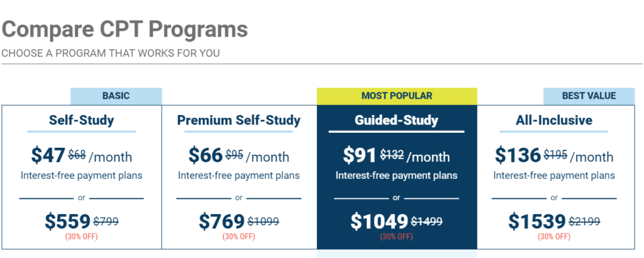Click Interest-free payment plans under All-Inclusive
Screen dimensions: 644x258
554,176
